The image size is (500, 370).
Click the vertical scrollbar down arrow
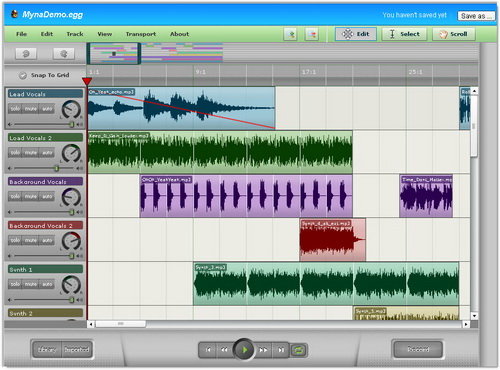474,315
